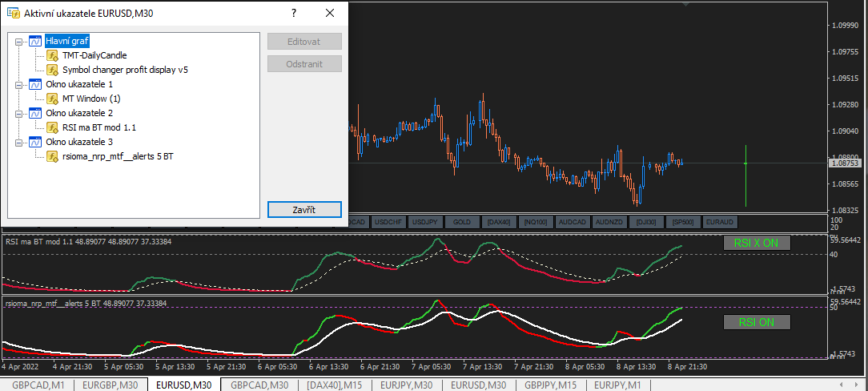
Task: Switch to the GBPCAD,M30 chart tab
Action: point(259,385)
